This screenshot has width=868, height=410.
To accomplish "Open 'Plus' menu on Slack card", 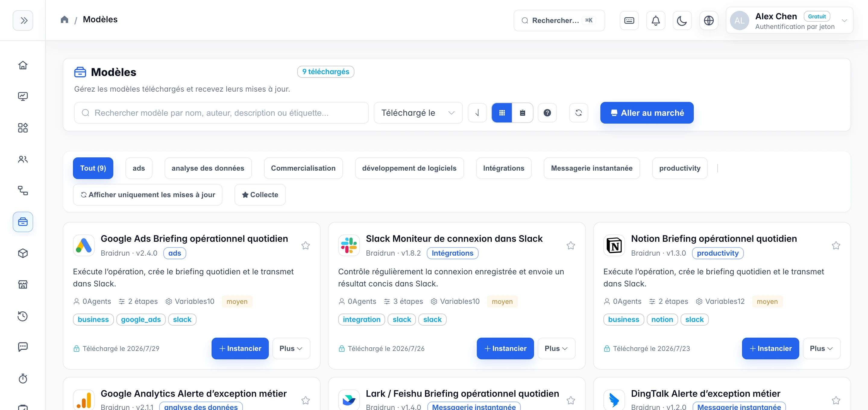I will click(556, 348).
